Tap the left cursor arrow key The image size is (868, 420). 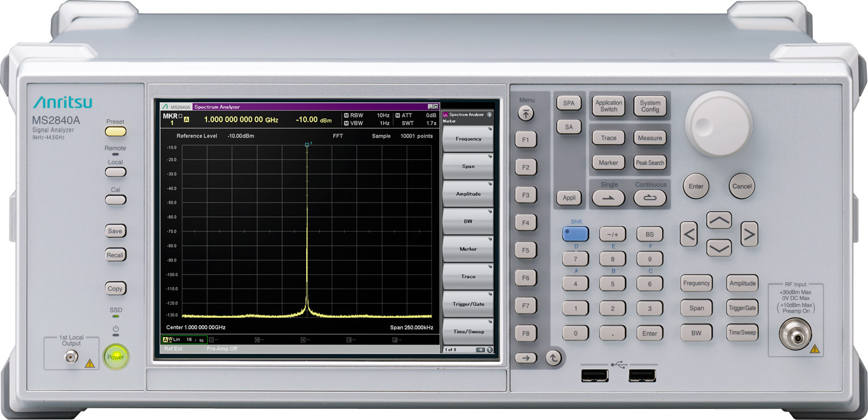coord(689,234)
